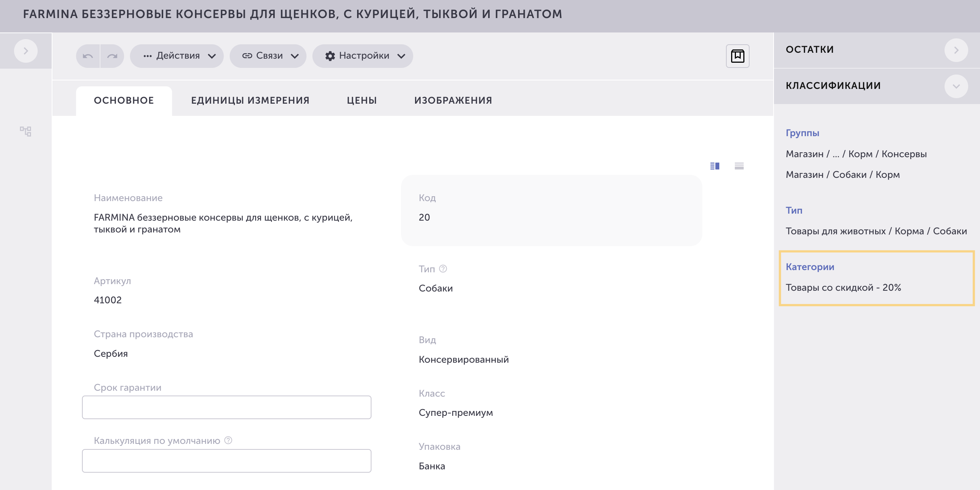
Task: Click the blue Тип link in Классификации
Action: point(794,210)
